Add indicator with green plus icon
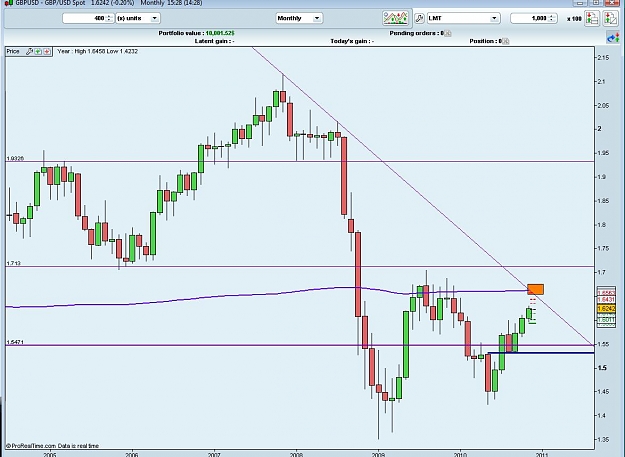Viewport: 625px width, 457px height. click(x=38, y=51)
